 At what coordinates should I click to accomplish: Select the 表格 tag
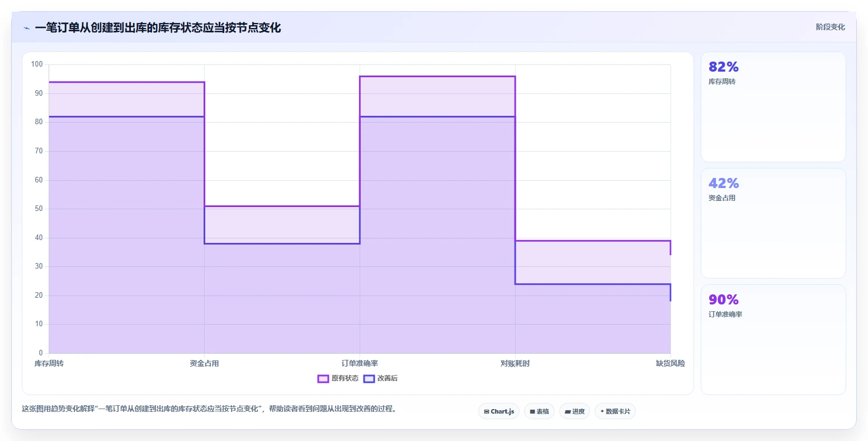point(539,411)
